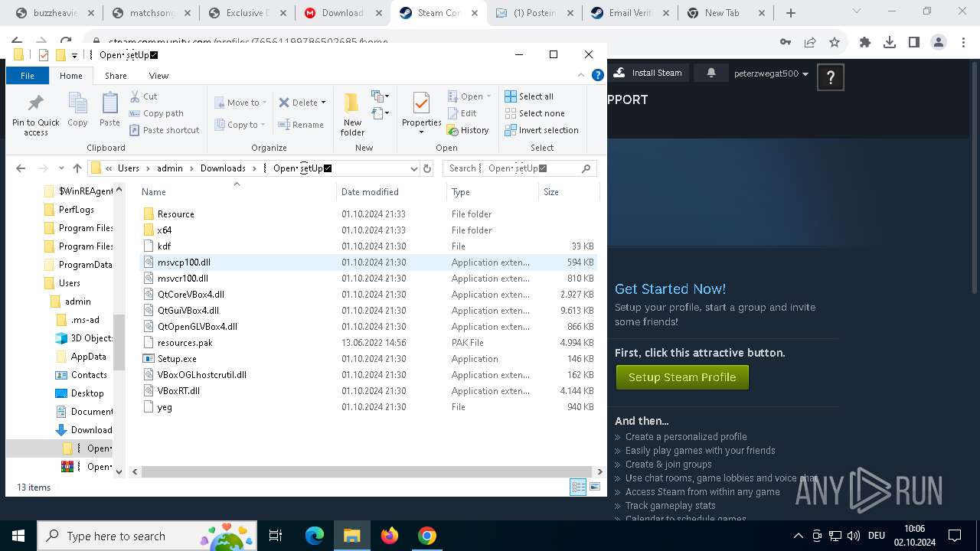The image size is (980, 551).
Task: Open Chrome downloads icon
Action: click(889, 43)
